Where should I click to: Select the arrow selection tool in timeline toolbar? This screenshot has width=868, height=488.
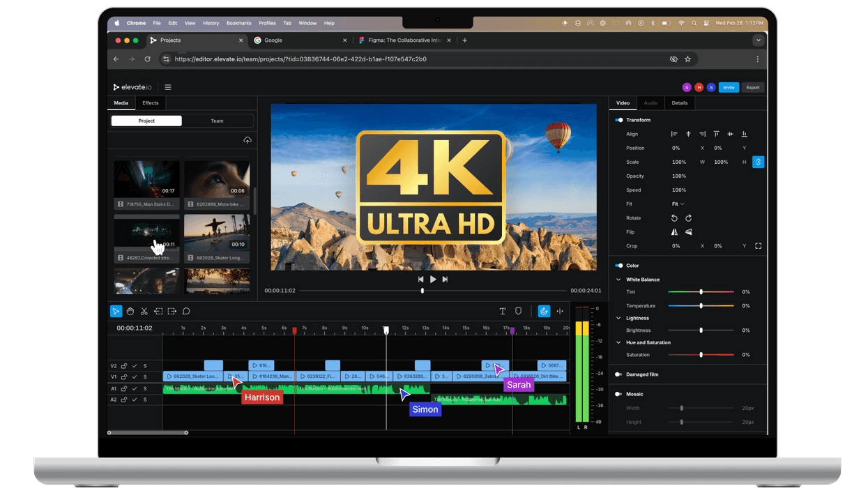pos(116,312)
